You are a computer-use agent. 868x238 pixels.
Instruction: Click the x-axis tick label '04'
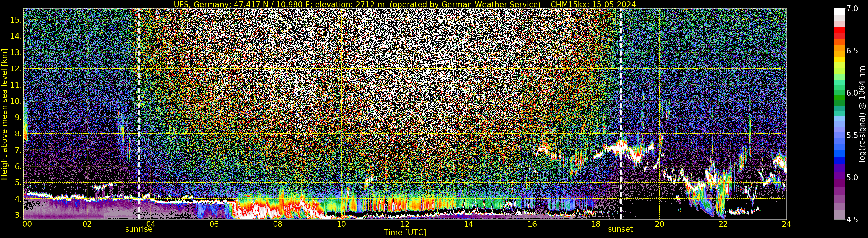click(151, 224)
